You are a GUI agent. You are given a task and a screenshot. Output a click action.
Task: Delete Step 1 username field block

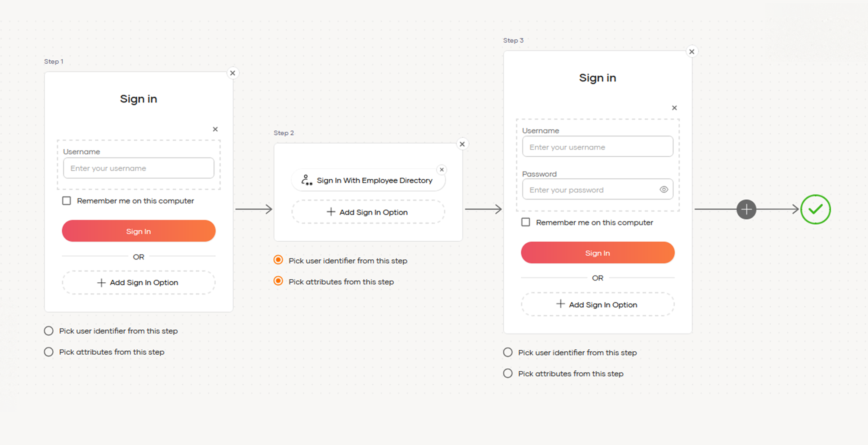tap(215, 129)
